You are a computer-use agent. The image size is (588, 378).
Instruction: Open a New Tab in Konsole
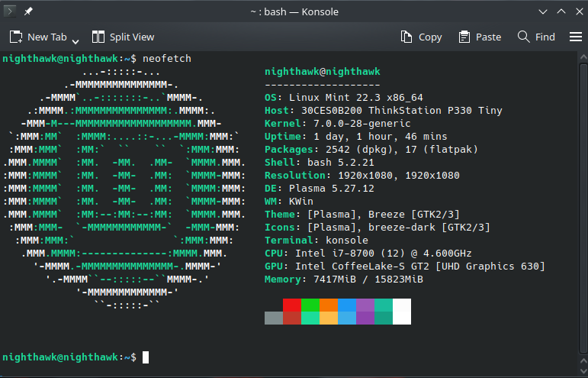pos(38,37)
